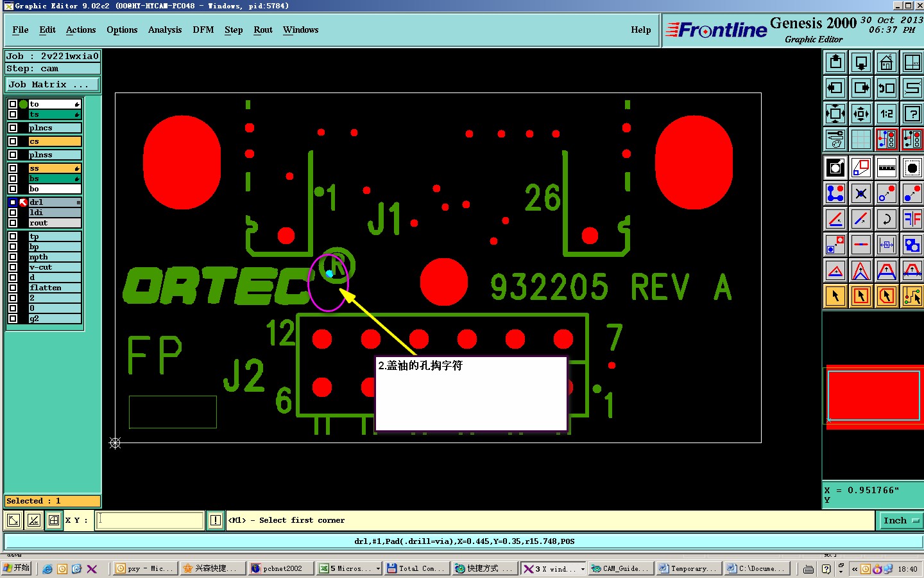
Task: Click the Internet Explorer quick launch icon
Action: click(47, 569)
